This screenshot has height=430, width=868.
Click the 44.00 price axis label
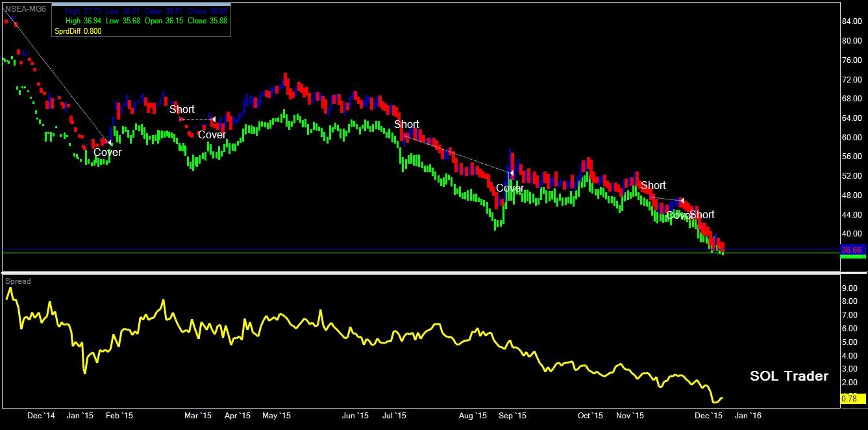point(851,215)
